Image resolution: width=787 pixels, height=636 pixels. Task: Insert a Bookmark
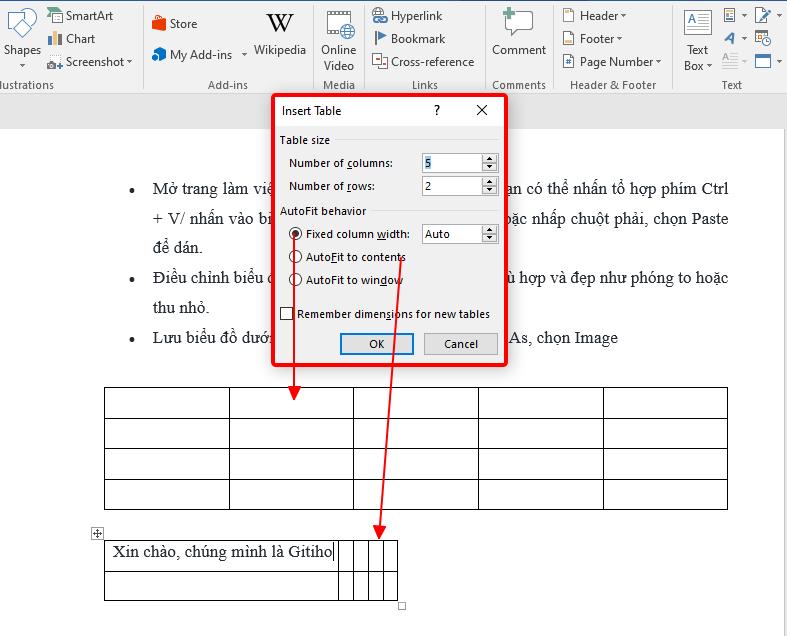pyautogui.click(x=409, y=39)
